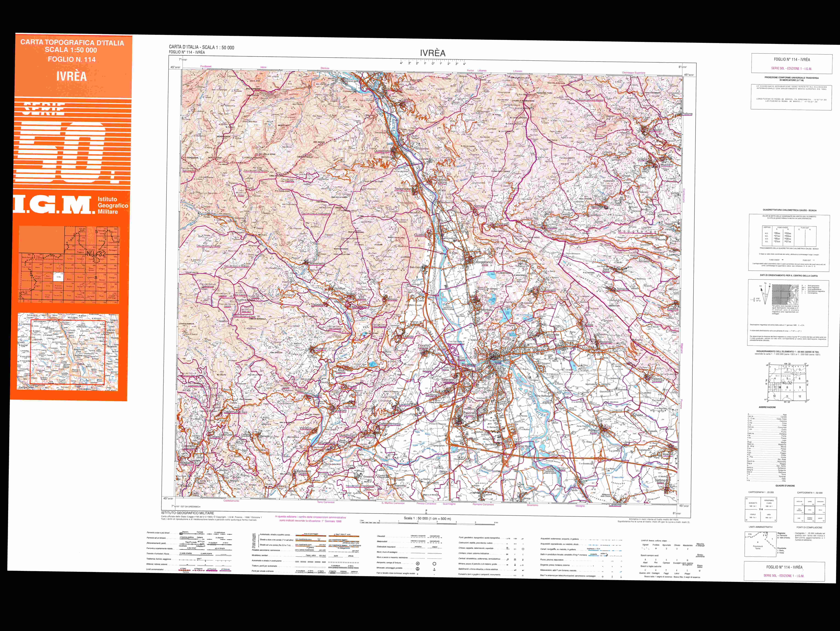Click the place name "Zubiena" on the map

pos(673,309)
